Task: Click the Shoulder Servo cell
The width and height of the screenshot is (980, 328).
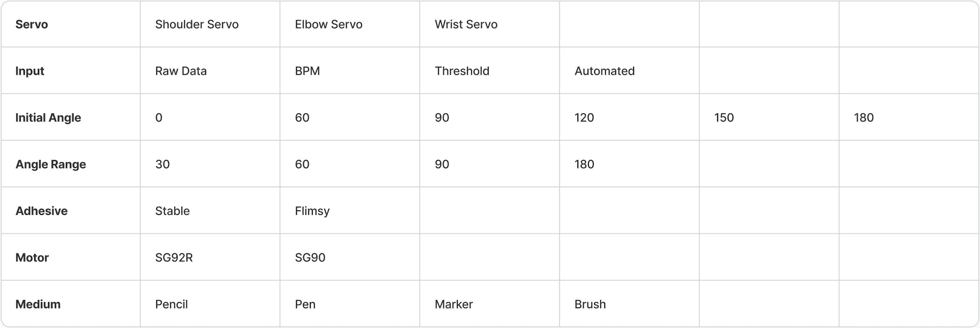Action: 197,24
